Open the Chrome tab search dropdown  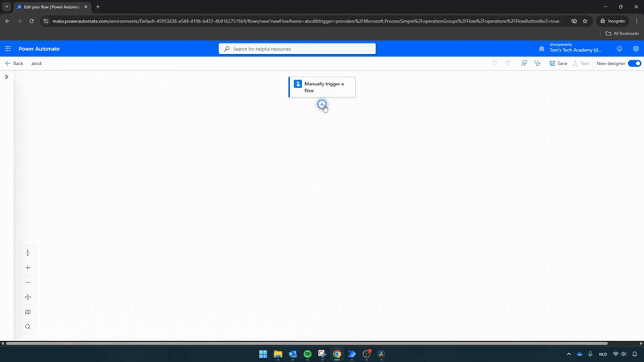coord(6,6)
